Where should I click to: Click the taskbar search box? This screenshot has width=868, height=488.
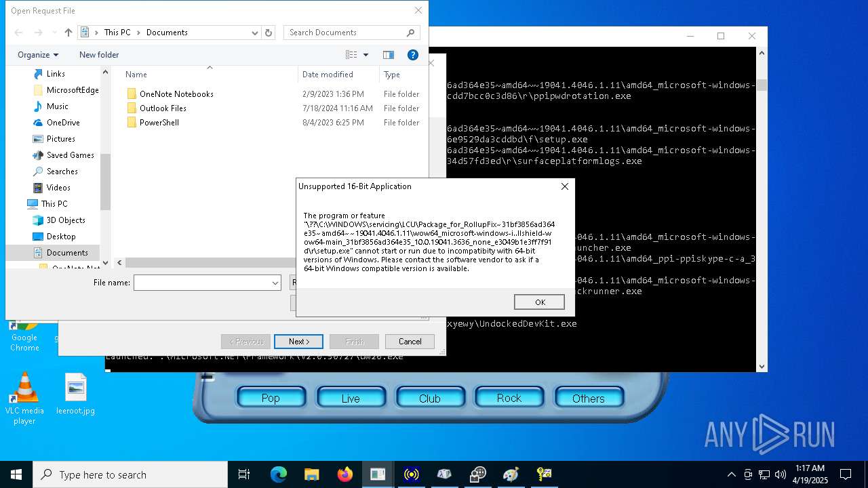[x=130, y=474]
